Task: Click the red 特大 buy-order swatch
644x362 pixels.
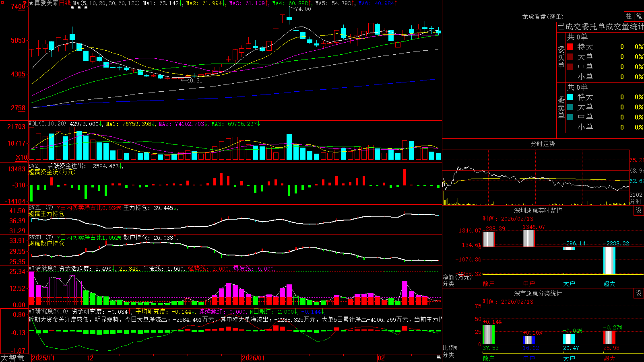Action: [570, 47]
